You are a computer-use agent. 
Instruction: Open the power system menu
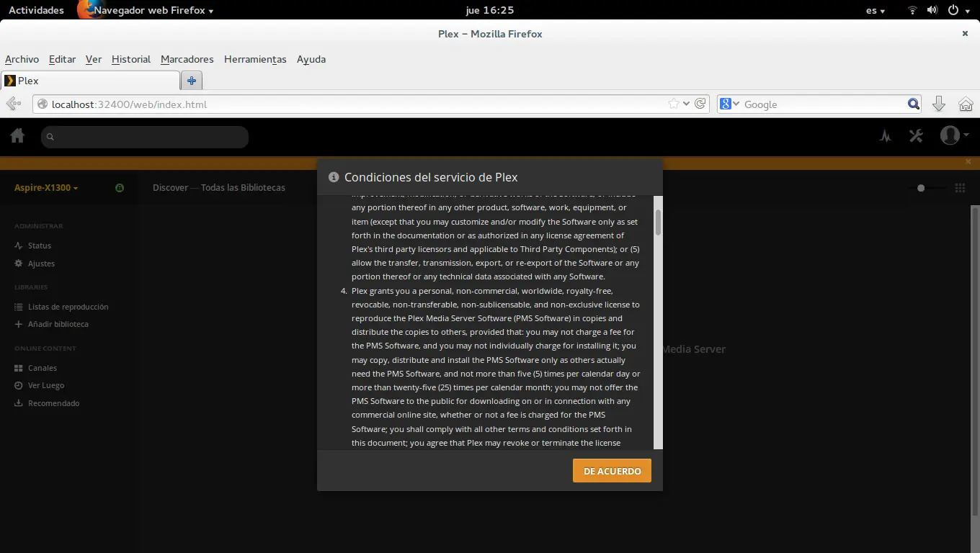(958, 10)
